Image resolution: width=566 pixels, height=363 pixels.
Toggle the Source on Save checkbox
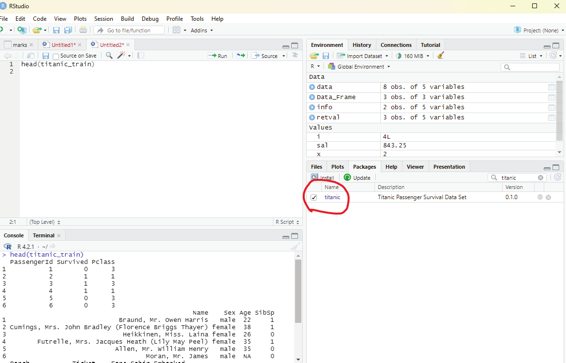[56, 56]
